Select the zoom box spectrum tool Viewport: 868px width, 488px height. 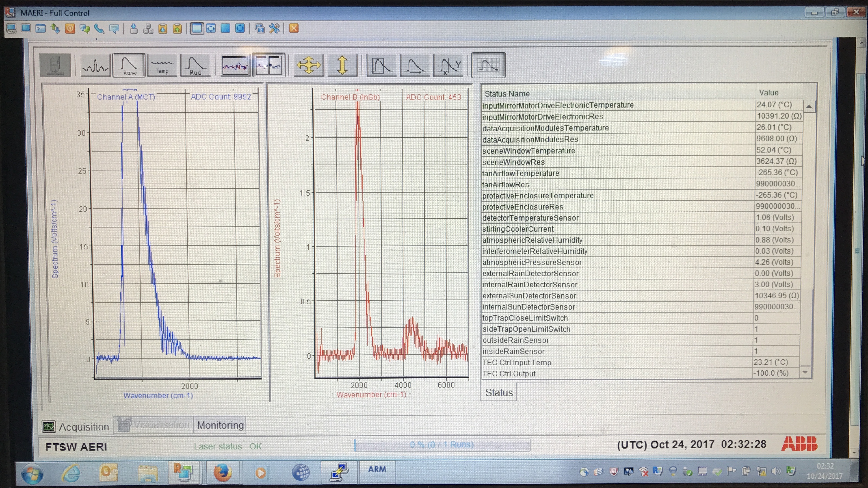(381, 65)
